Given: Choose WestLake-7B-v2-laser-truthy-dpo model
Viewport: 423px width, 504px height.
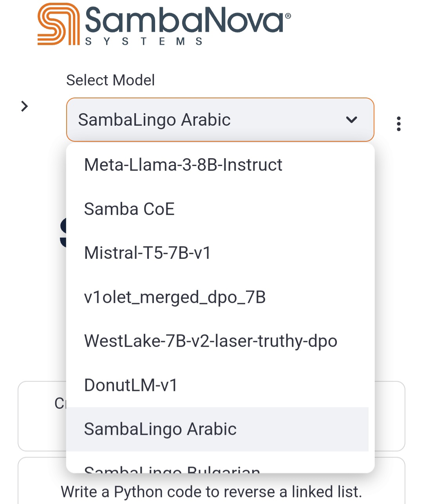Looking at the screenshot, I should click(217, 341).
